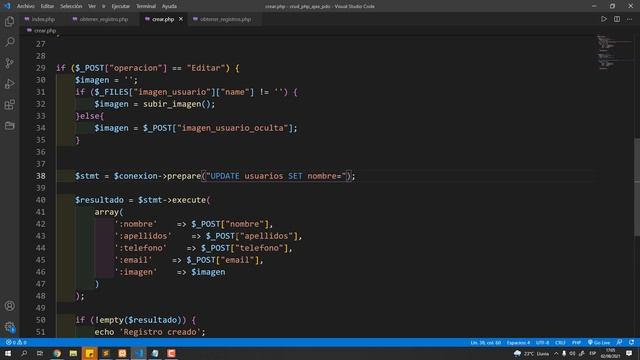The image size is (640, 360).
Task: Open editor More Actions ellipsis
Action: tap(629, 19)
